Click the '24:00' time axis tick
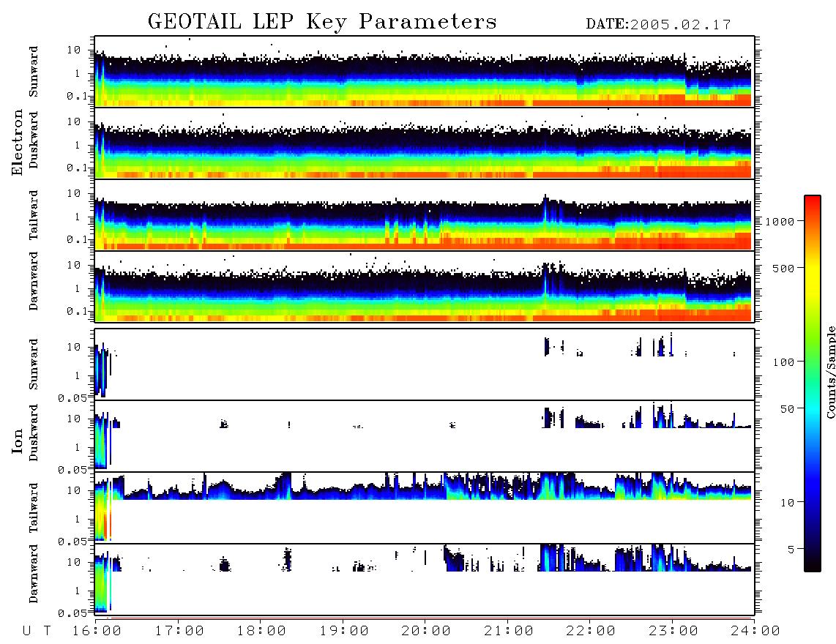The height and width of the screenshot is (644, 836). pyautogui.click(x=755, y=631)
